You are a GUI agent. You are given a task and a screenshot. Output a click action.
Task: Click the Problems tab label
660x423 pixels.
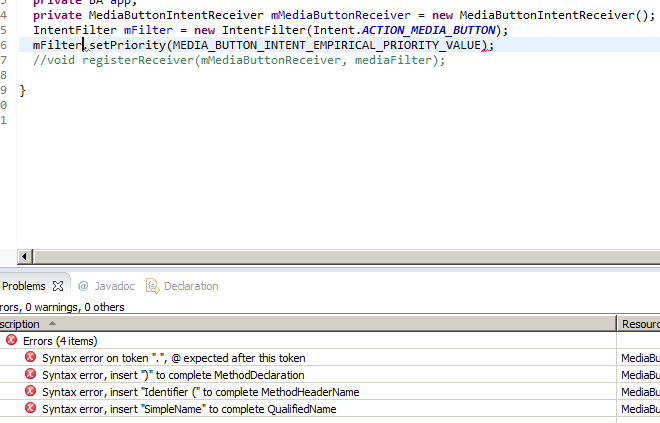23,286
